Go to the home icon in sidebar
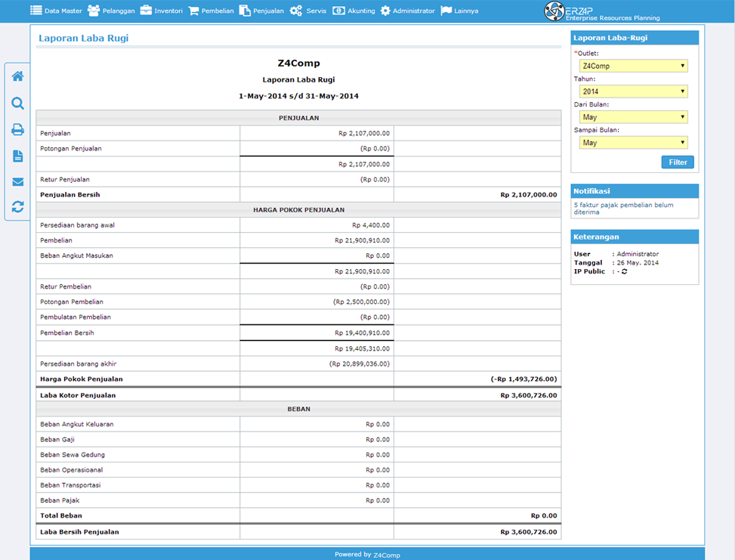735x560 pixels. tap(18, 76)
